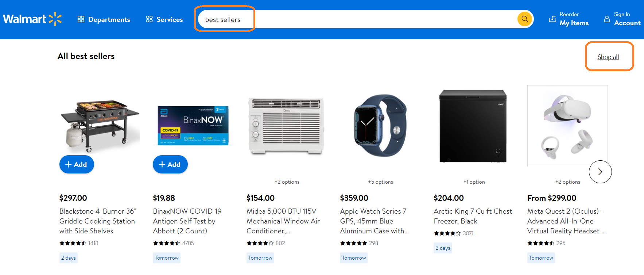This screenshot has height=275, width=644.
Task: Open the Meta Quest 2 headset image
Action: [x=567, y=126]
